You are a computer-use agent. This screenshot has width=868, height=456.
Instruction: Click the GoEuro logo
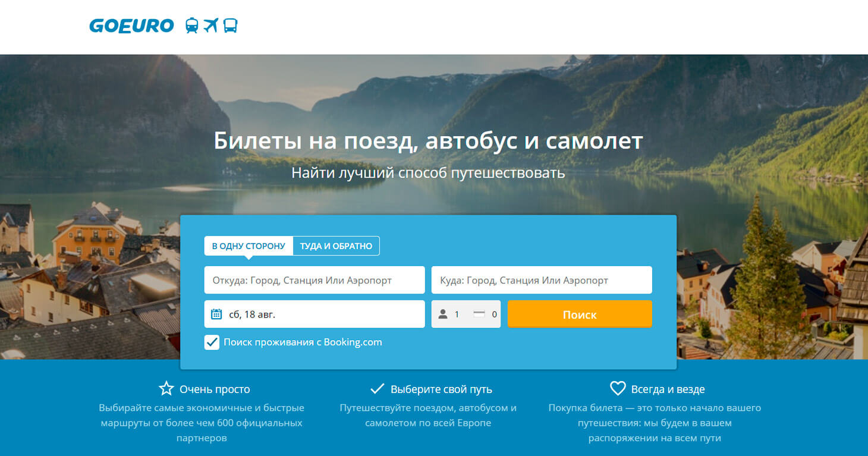coord(131,26)
